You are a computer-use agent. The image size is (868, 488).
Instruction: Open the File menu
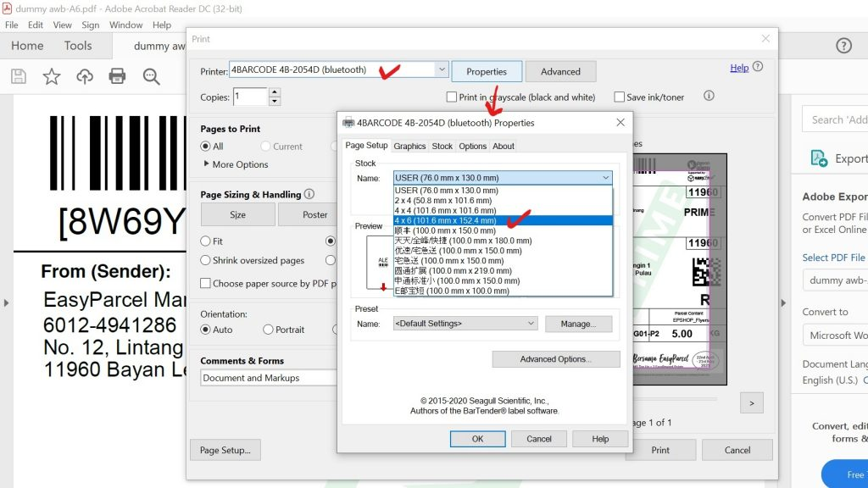[12, 25]
